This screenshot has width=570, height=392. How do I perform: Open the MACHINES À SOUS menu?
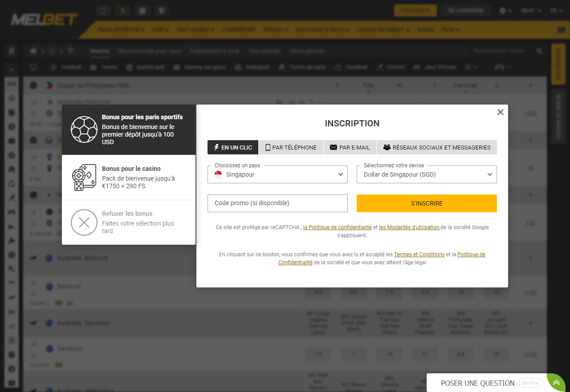(323, 30)
